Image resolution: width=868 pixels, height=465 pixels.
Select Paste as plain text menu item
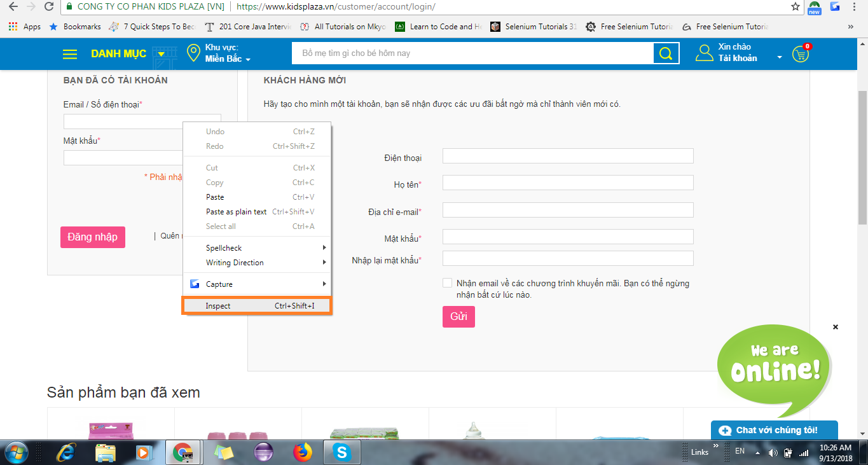[x=256, y=212]
